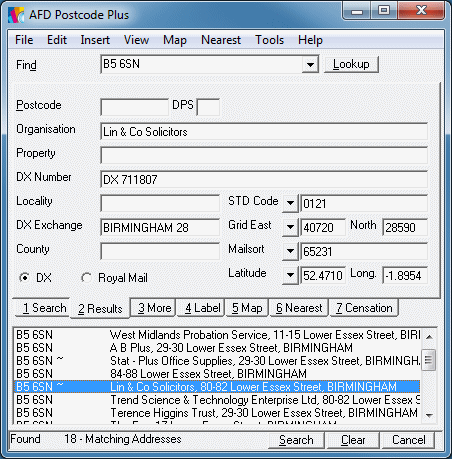Screen dimensions: 452x459
Task: Open the Help menu
Action: tap(310, 40)
